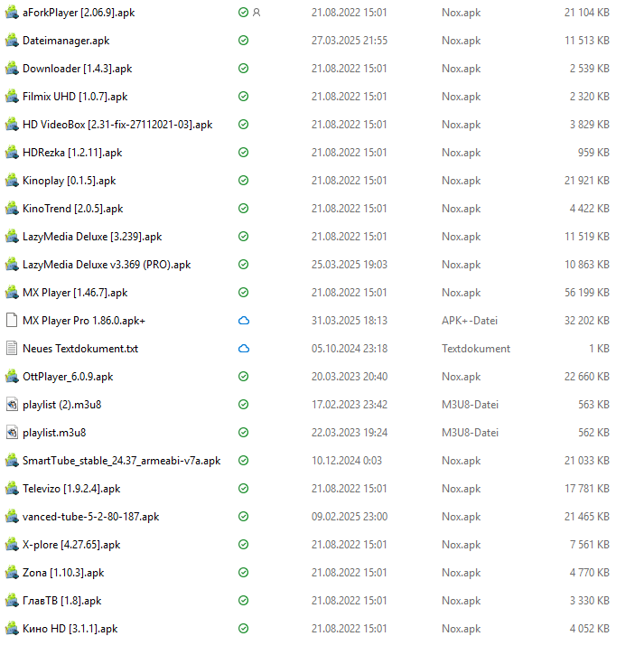Select the HD VideoBox apk file
Screen dimensions: 644x655
tap(117, 125)
